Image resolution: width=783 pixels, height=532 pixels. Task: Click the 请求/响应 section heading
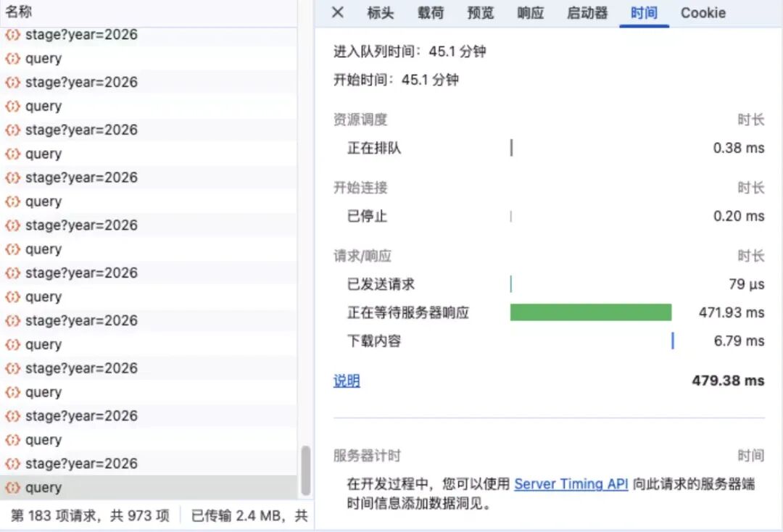(362, 256)
